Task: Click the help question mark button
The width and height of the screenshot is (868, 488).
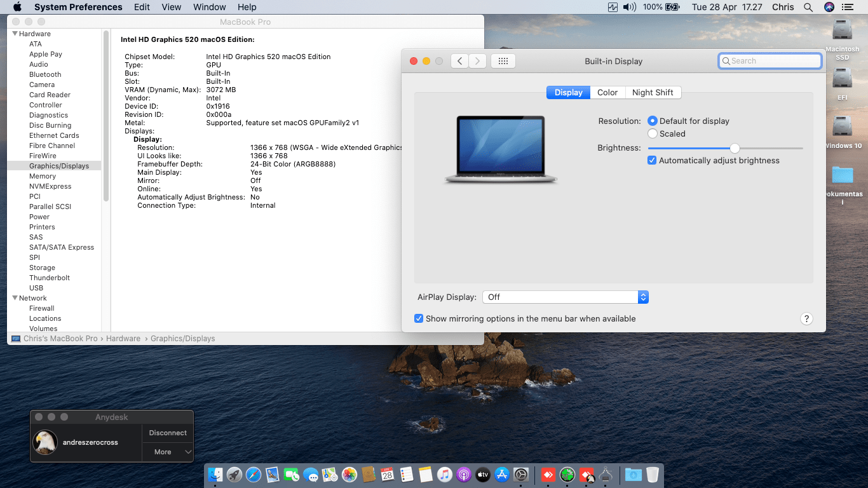Action: pyautogui.click(x=806, y=319)
